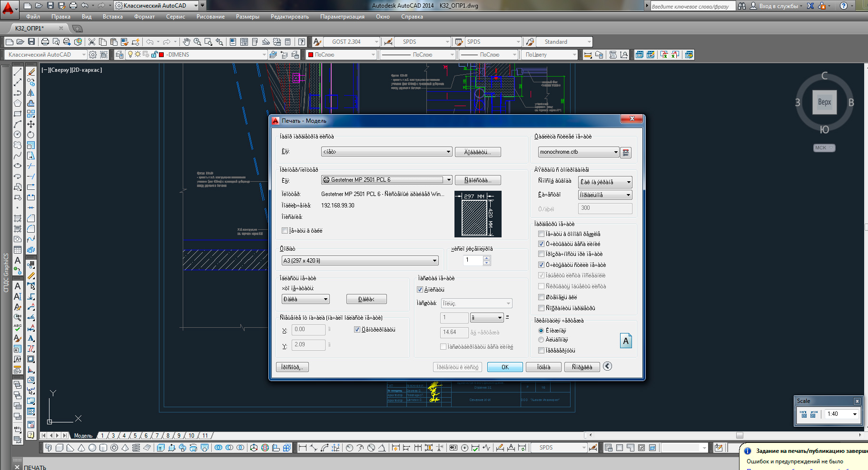The width and height of the screenshot is (868, 470).
Task: Select the Circle tool in Draw toolbar
Action: (x=18, y=135)
